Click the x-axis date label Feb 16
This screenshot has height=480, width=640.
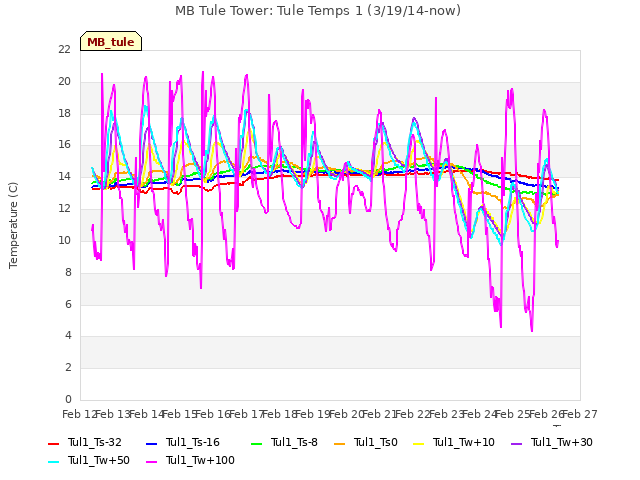213,414
